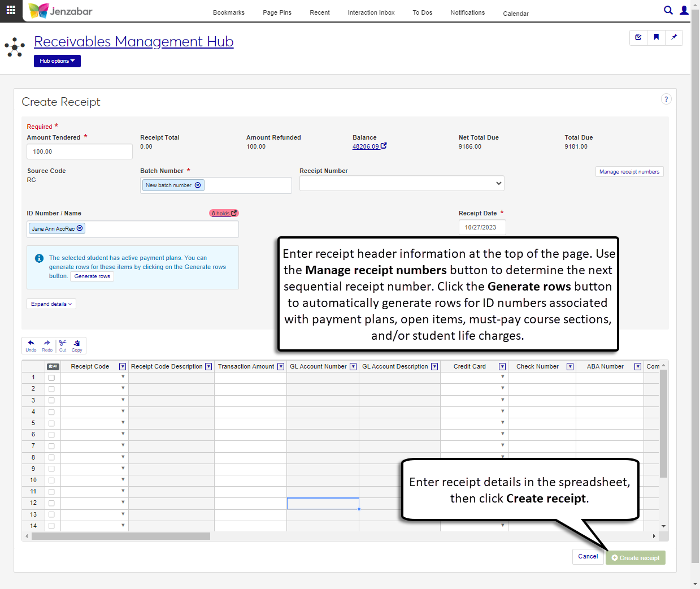This screenshot has height=589, width=700.
Task: Toggle the select All rows checkbox header
Action: point(53,367)
